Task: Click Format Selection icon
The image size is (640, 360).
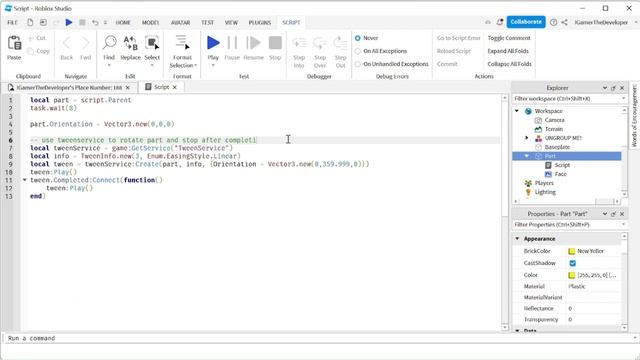Action: pos(182,42)
